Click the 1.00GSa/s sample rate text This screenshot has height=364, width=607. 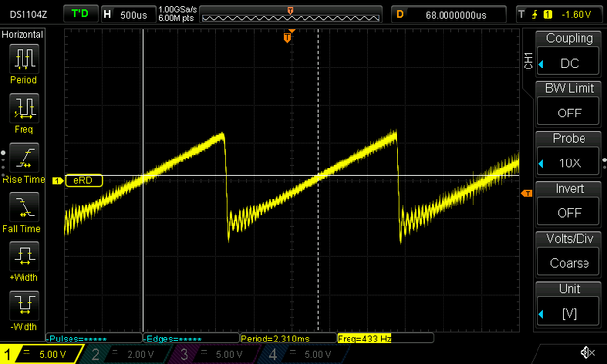[177, 9]
